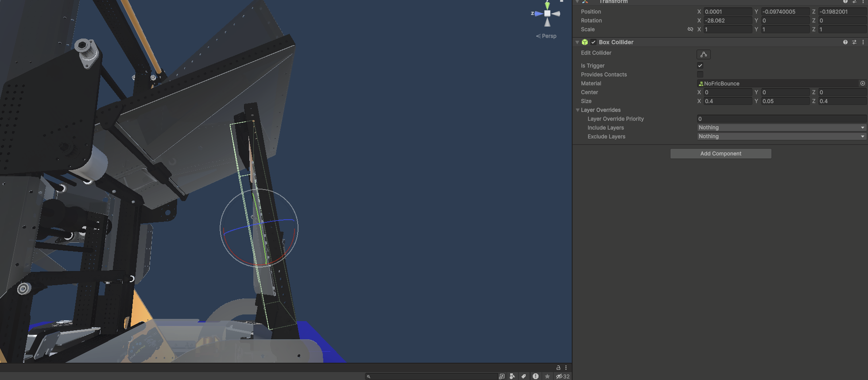The image size is (868, 380).
Task: Click the favorites star icon
Action: (x=547, y=376)
